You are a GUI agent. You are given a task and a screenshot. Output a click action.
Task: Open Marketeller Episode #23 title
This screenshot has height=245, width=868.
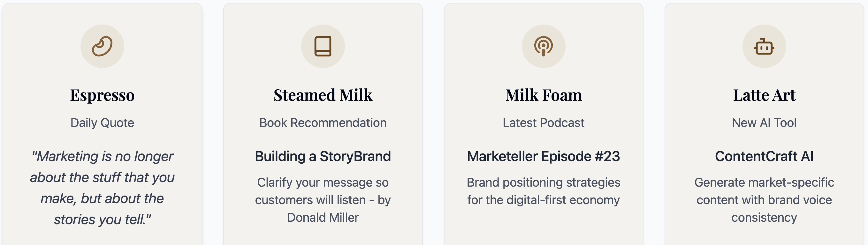pos(543,156)
